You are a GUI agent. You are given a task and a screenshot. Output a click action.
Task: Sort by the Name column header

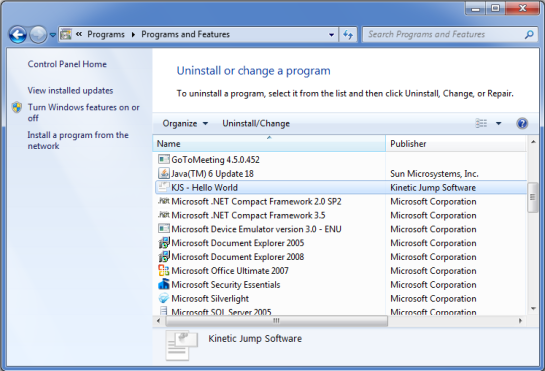269,144
